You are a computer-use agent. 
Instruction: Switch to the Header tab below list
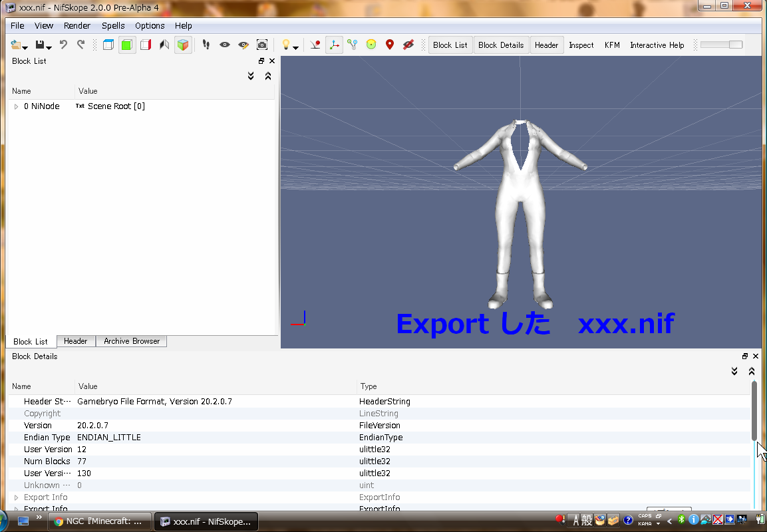coord(75,341)
